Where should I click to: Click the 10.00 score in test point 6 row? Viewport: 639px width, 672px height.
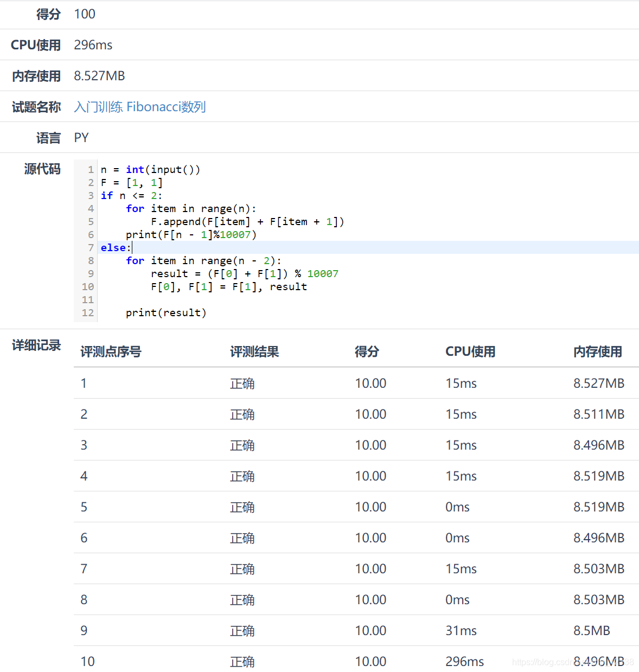[370, 538]
